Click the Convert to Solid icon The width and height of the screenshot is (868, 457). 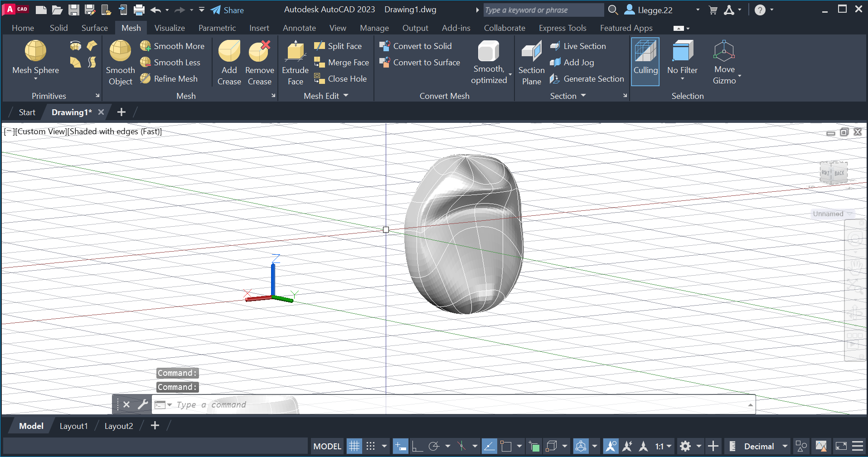click(385, 46)
